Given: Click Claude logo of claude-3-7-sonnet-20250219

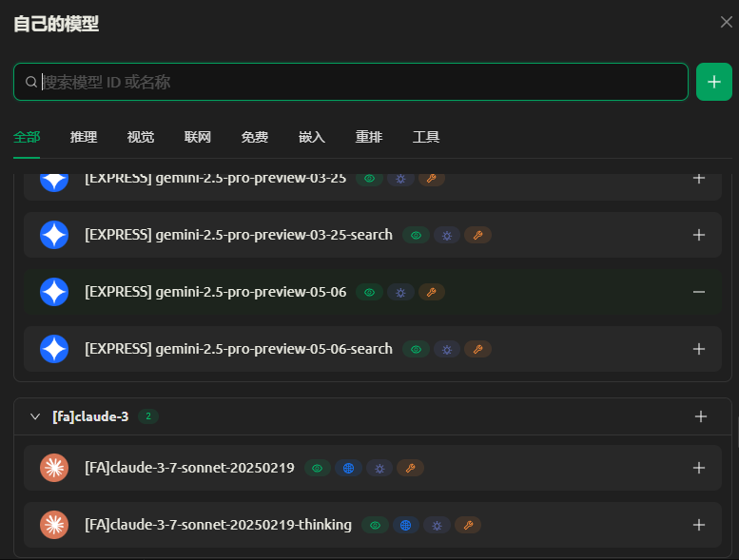Looking at the screenshot, I should (54, 468).
